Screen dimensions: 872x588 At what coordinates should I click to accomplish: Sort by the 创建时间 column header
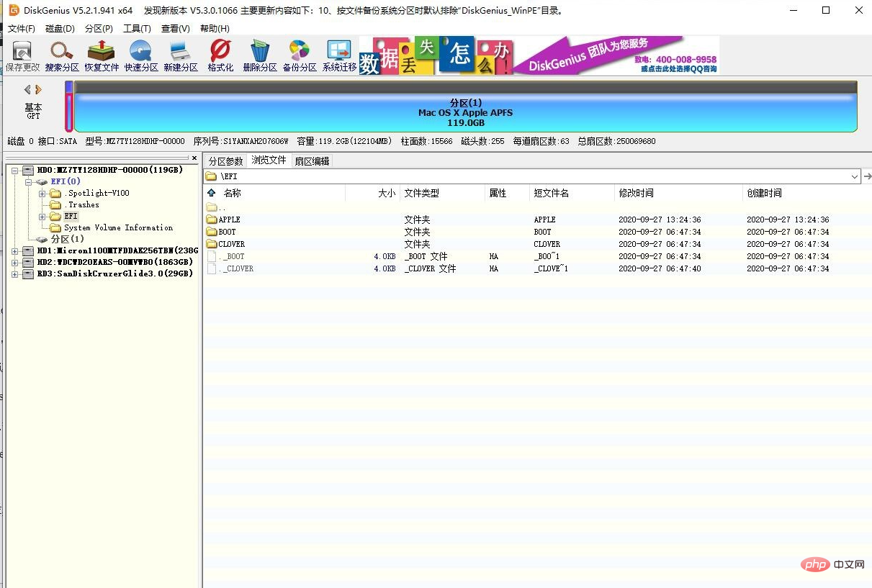point(806,193)
